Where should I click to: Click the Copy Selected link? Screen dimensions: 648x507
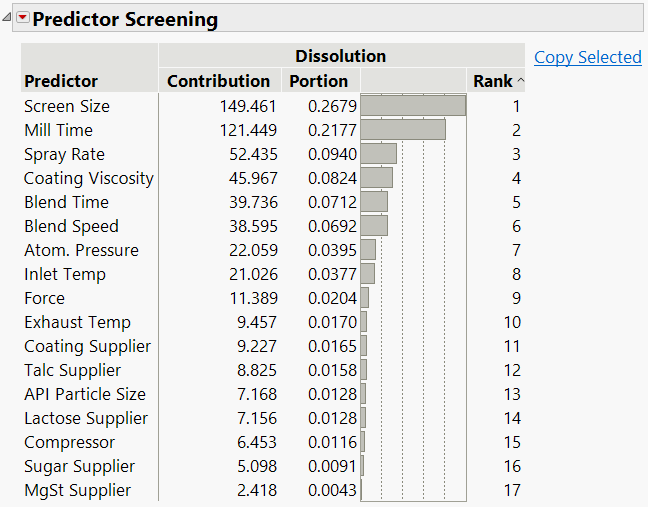588,57
